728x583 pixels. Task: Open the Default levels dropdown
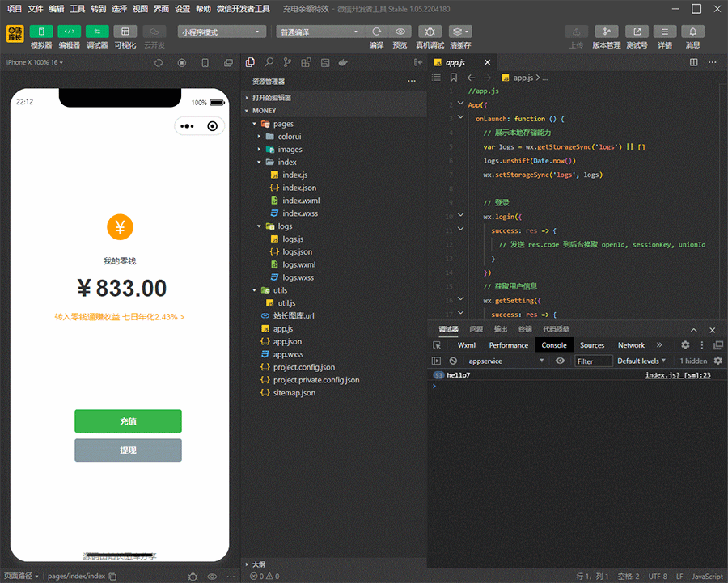[x=641, y=361]
